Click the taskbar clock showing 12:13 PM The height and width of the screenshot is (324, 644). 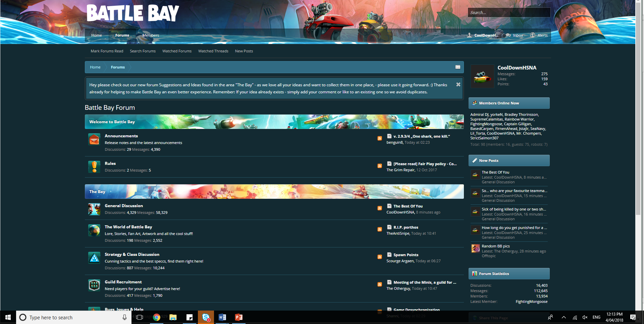pyautogui.click(x=614, y=317)
